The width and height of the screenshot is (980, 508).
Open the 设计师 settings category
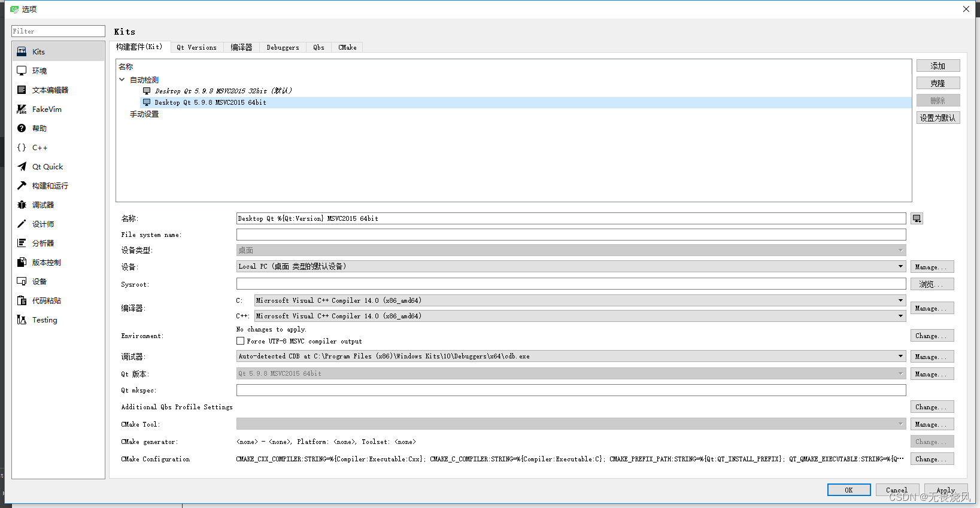(x=58, y=224)
